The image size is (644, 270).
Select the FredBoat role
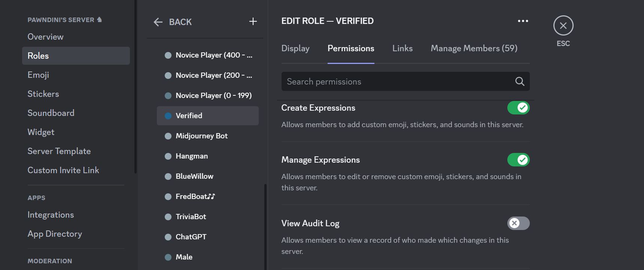coord(195,196)
